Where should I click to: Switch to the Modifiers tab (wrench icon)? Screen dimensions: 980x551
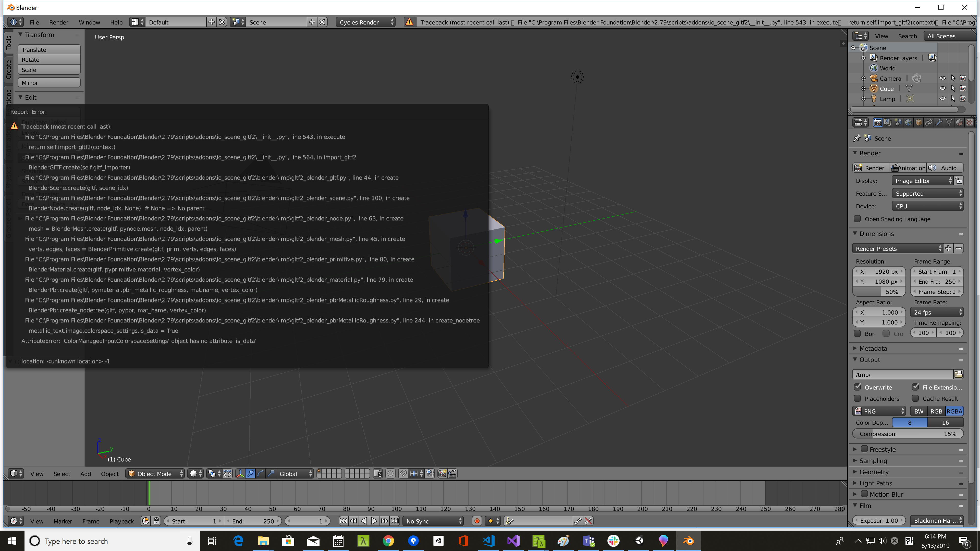(939, 122)
